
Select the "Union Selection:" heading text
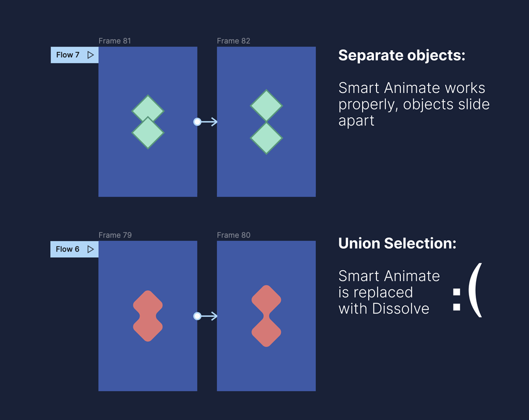coord(397,243)
